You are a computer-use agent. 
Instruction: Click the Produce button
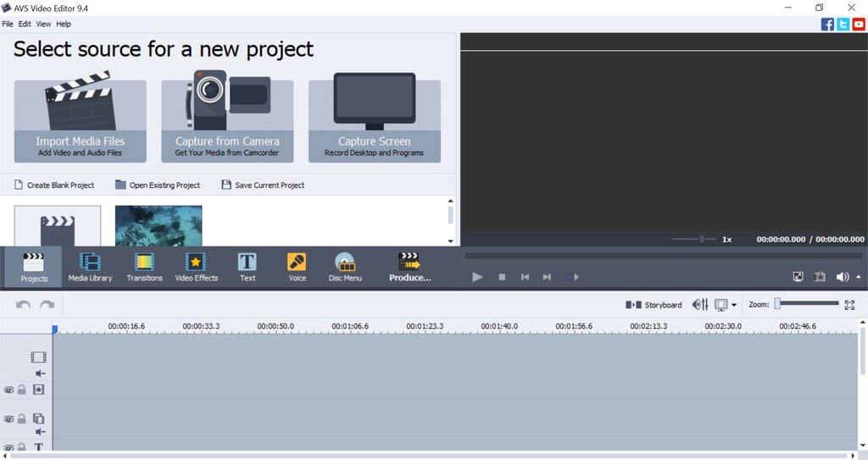pos(409,268)
